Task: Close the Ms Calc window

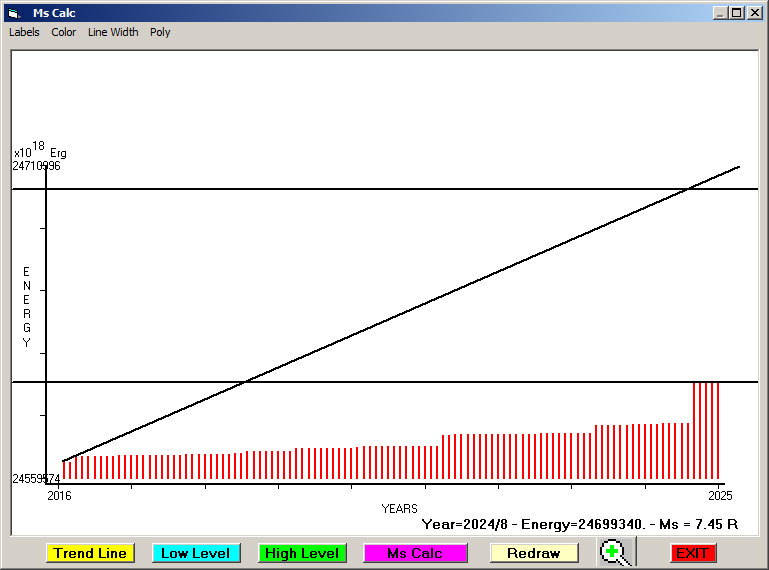Action: coord(754,13)
